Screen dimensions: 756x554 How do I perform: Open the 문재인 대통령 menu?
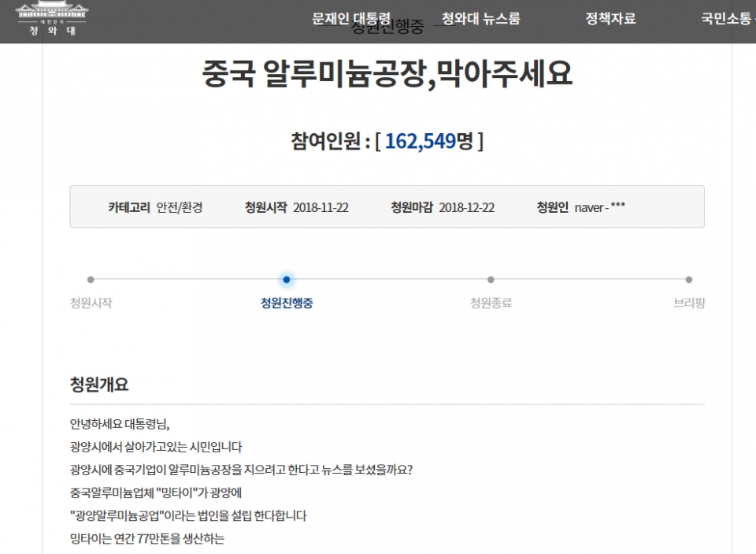351,19
